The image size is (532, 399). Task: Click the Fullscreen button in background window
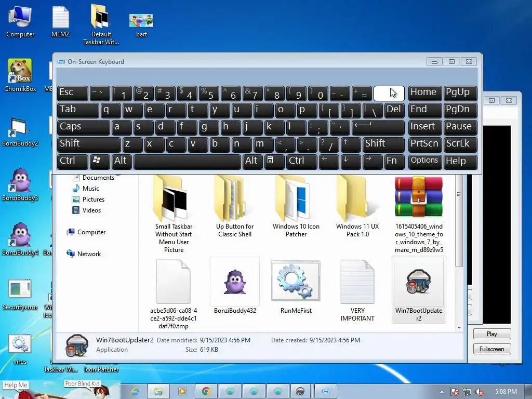click(x=491, y=349)
